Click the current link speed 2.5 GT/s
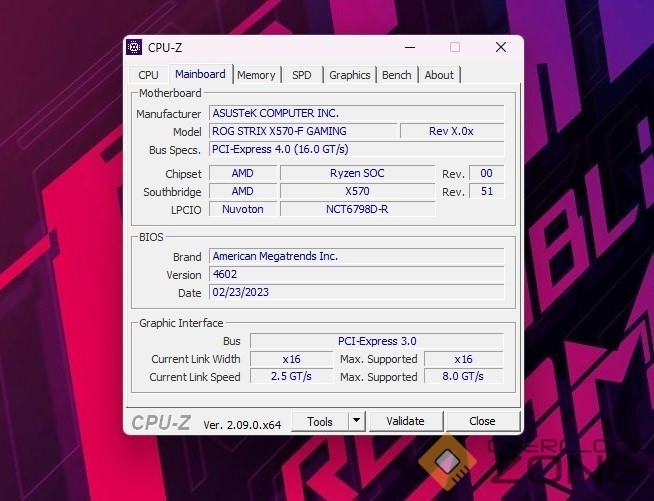 tap(292, 376)
